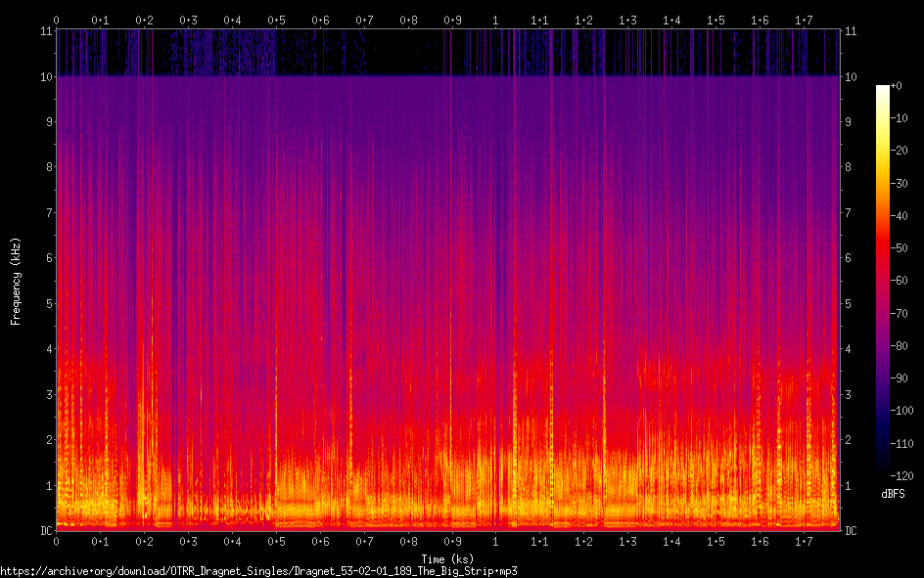Click the archive.org download URL text
The height and width of the screenshot is (578, 924).
tap(258, 570)
